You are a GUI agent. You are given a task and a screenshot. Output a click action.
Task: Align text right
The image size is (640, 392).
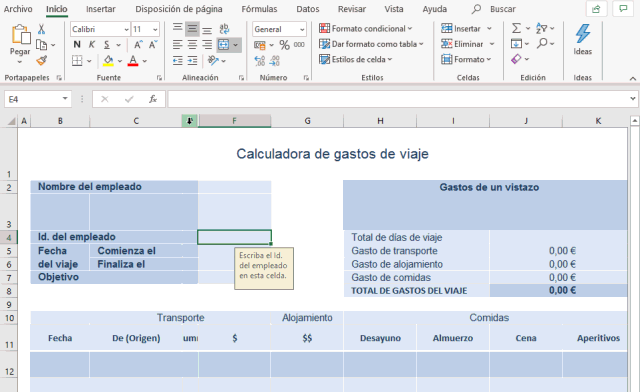point(207,45)
